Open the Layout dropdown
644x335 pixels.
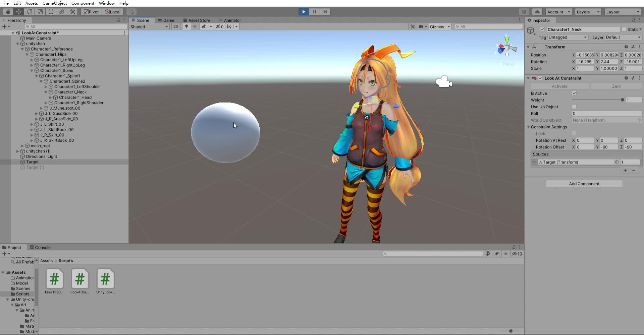click(x=623, y=12)
